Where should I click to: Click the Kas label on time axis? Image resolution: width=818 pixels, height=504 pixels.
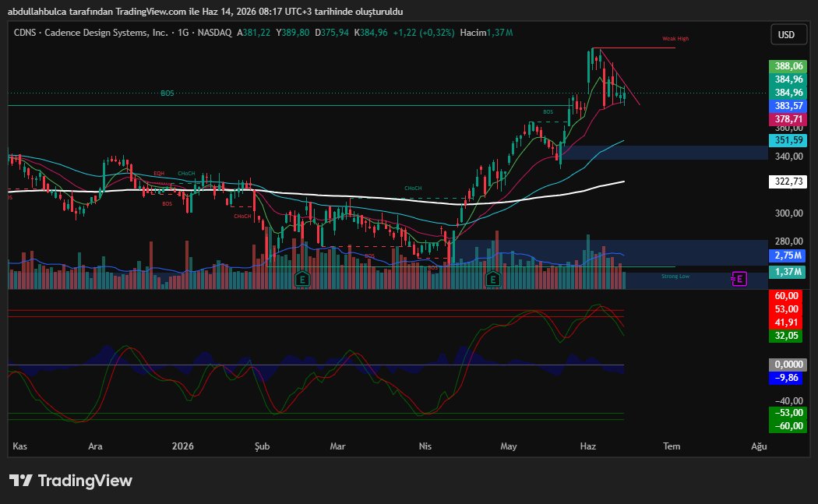pyautogui.click(x=19, y=446)
